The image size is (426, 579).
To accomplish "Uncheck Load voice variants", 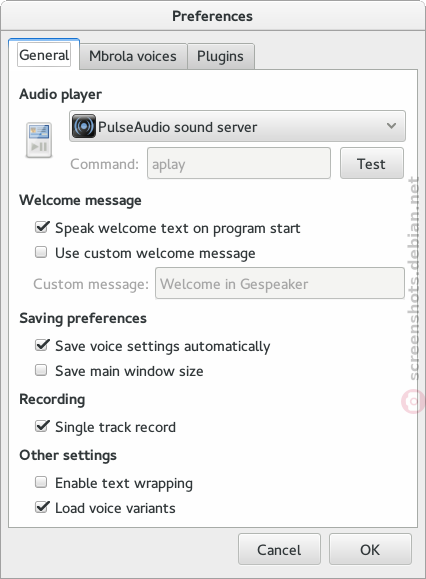I will pos(42,507).
